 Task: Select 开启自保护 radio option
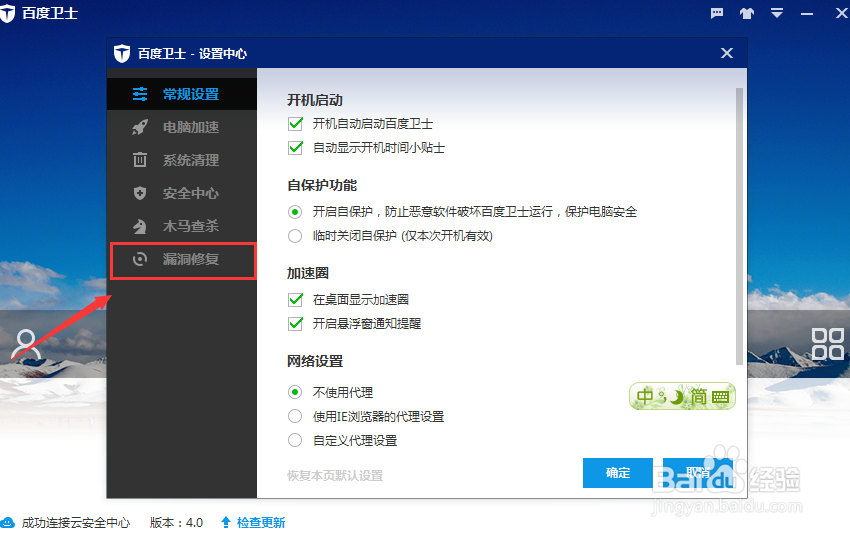(x=295, y=212)
